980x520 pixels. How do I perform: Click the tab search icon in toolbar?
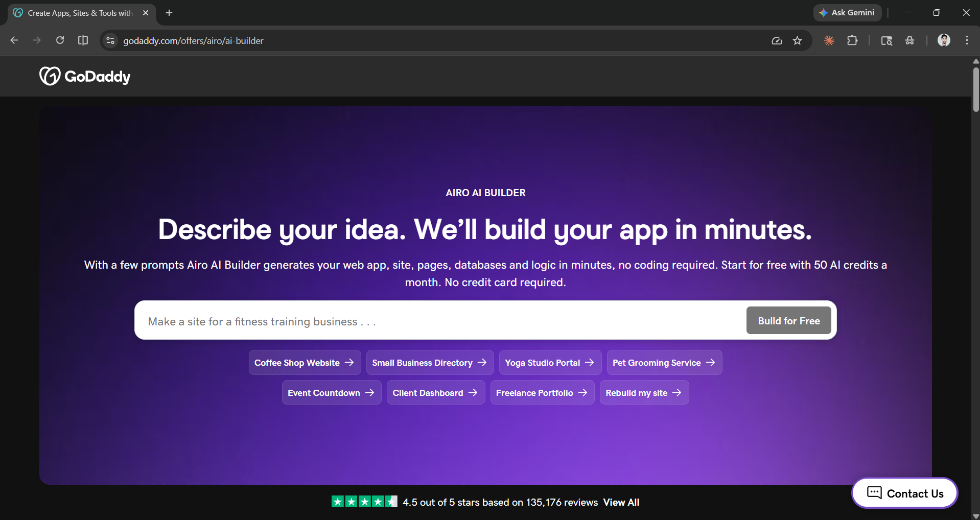click(x=886, y=40)
